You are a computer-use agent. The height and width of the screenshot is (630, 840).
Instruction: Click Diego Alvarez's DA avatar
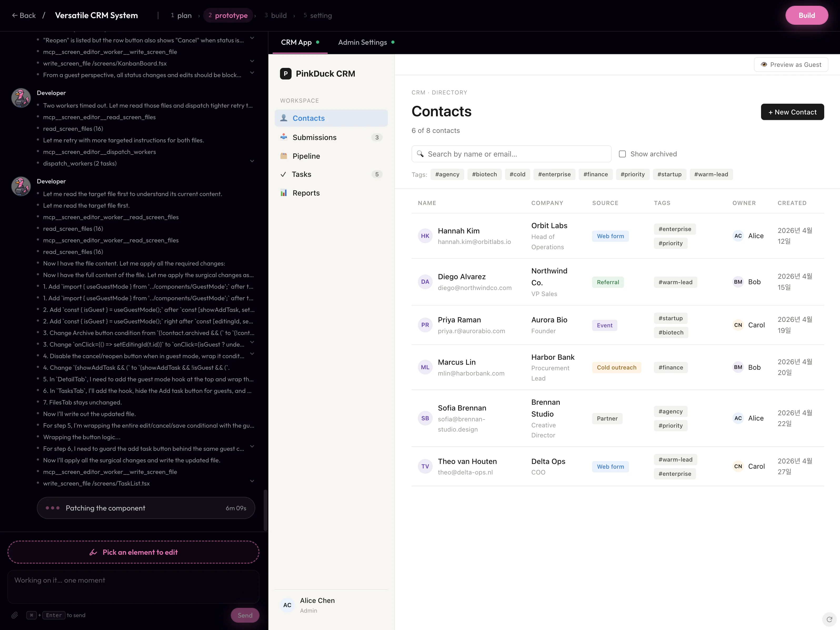[425, 282]
